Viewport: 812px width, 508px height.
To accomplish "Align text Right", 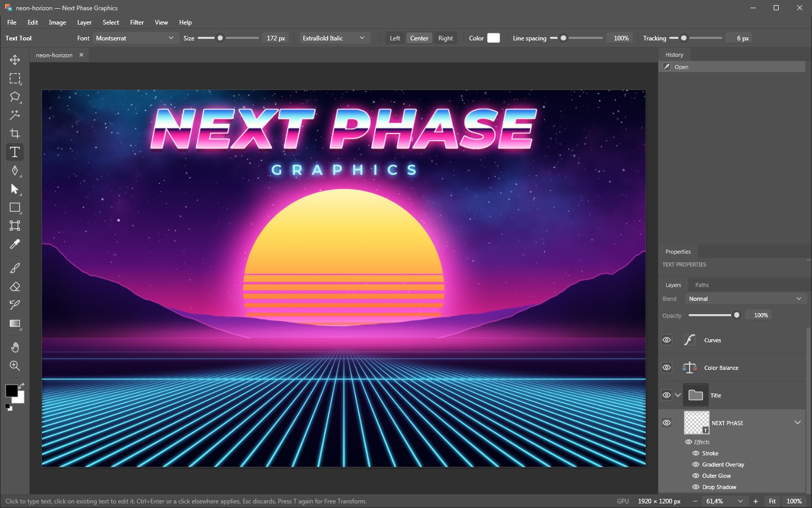I will (x=445, y=38).
